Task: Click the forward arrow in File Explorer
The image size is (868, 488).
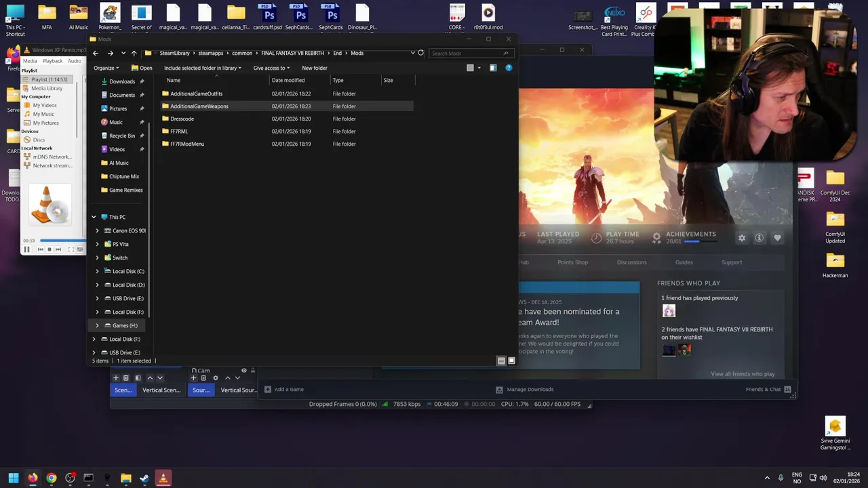Action: [x=110, y=53]
